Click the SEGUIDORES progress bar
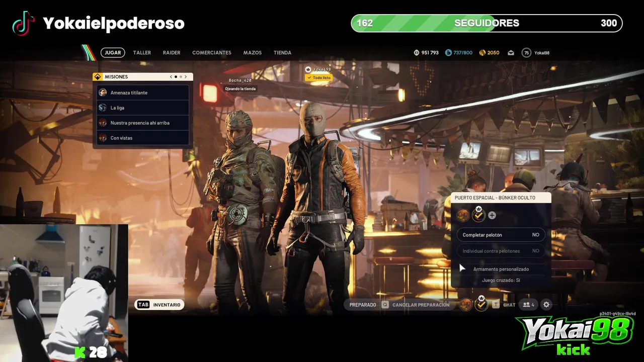Image resolution: width=644 pixels, height=362 pixels. (x=487, y=23)
